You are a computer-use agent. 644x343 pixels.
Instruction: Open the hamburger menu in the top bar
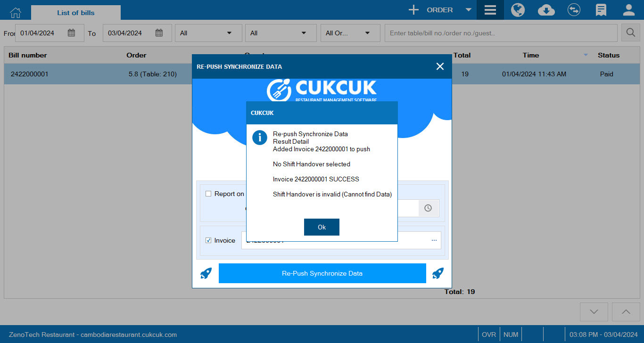(490, 9)
